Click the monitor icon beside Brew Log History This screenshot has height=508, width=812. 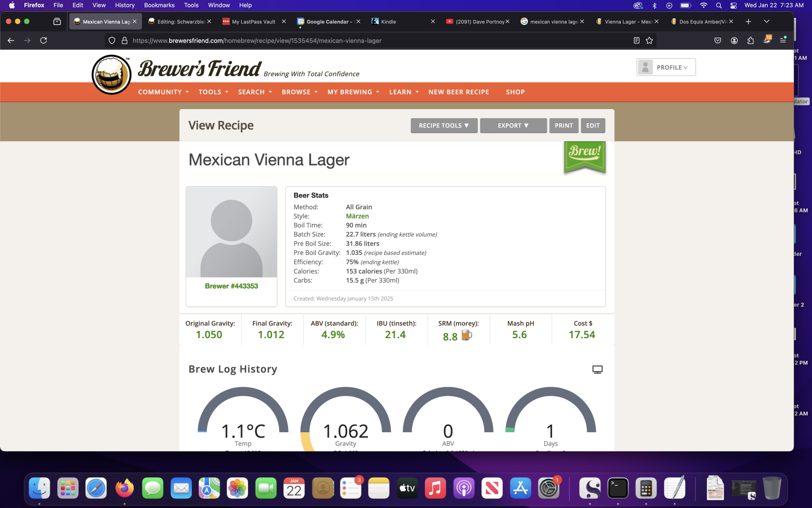click(597, 370)
